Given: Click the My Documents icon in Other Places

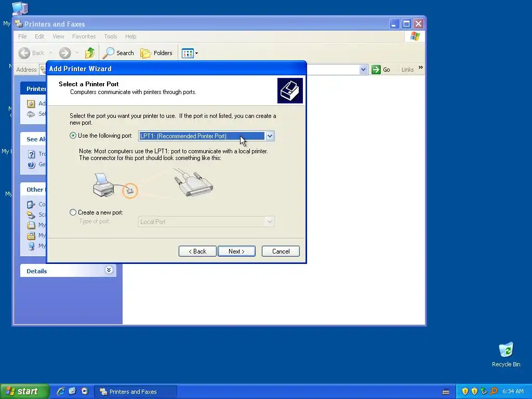Looking at the screenshot, I should coord(31,225).
